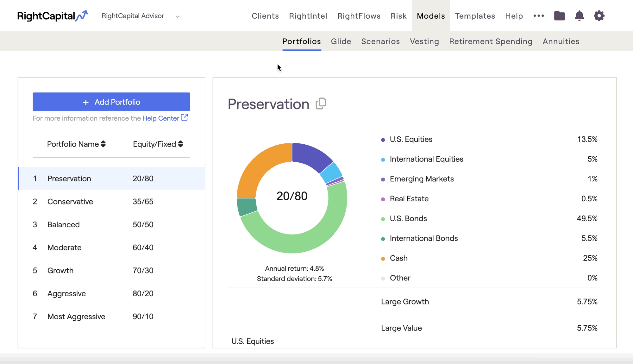This screenshot has height=364, width=633.
Task: Select the Preservation portfolio row
Action: coord(111,179)
